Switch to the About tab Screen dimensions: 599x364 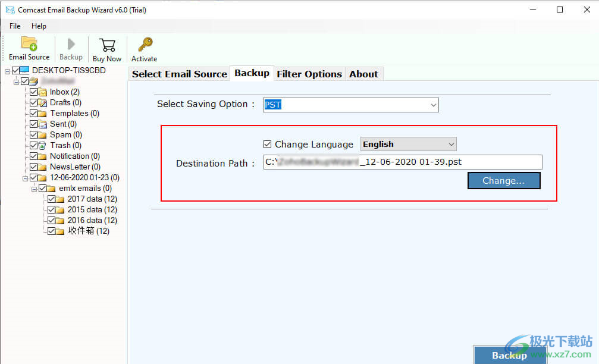tap(363, 74)
